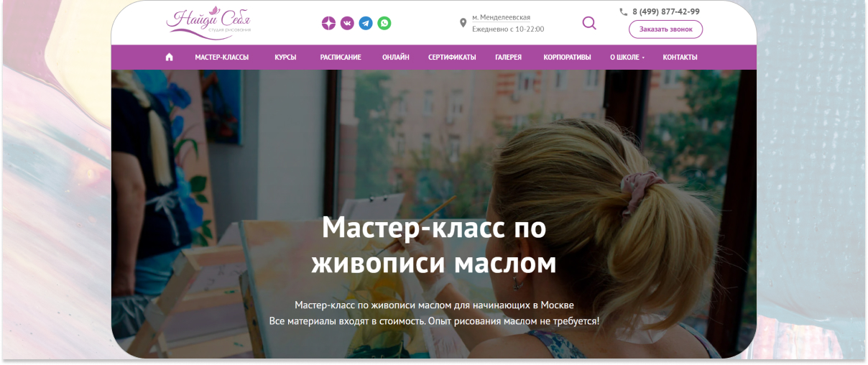Open the home page via house icon
The width and height of the screenshot is (868, 365).
click(170, 57)
